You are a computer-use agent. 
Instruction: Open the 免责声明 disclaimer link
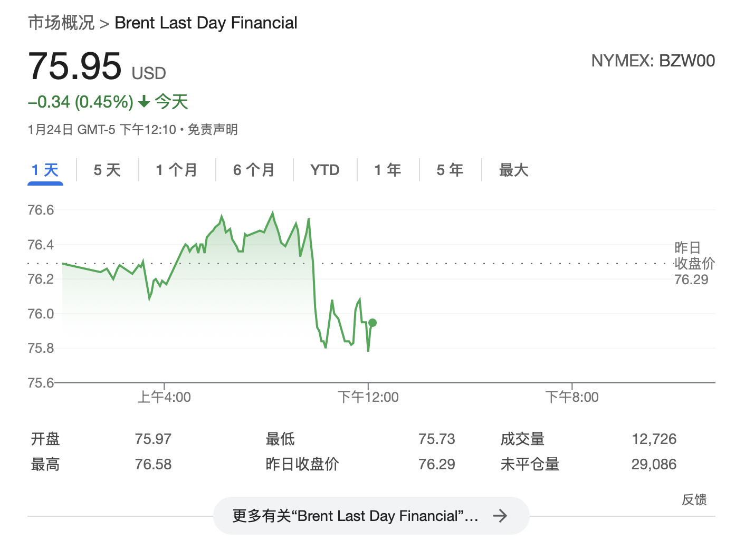pyautogui.click(x=214, y=129)
